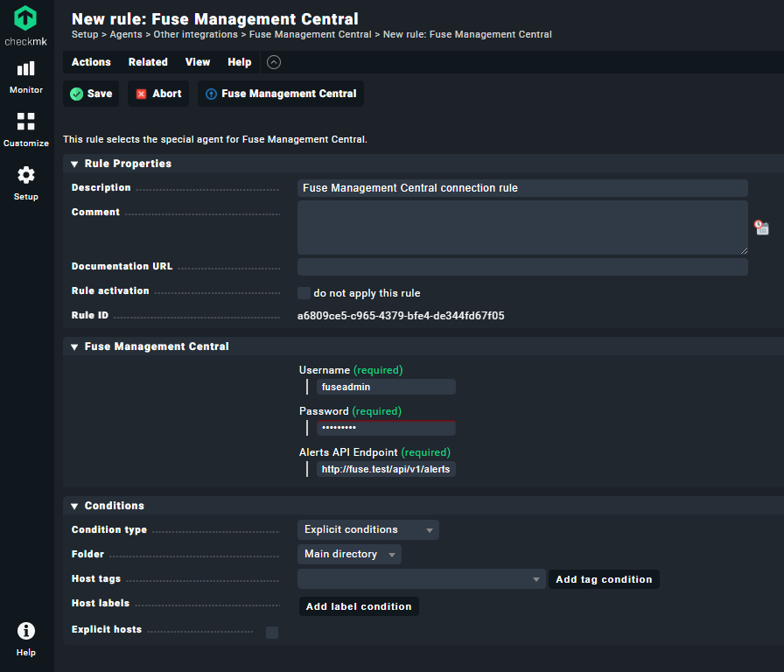The image size is (784, 672).
Task: Open the View menu
Action: point(198,62)
